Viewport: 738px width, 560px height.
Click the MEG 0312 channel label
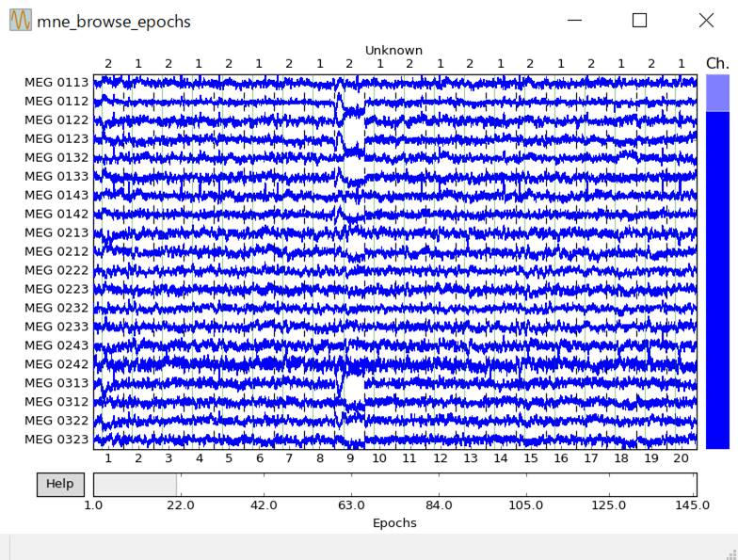(56, 402)
